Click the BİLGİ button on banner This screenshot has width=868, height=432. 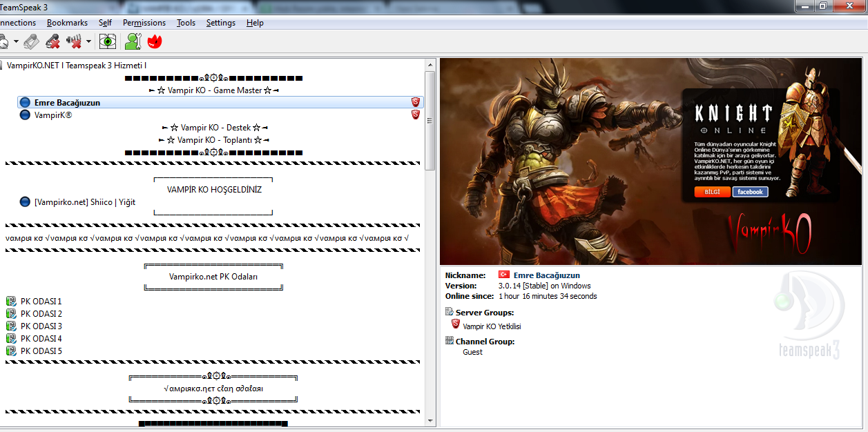[x=712, y=192]
